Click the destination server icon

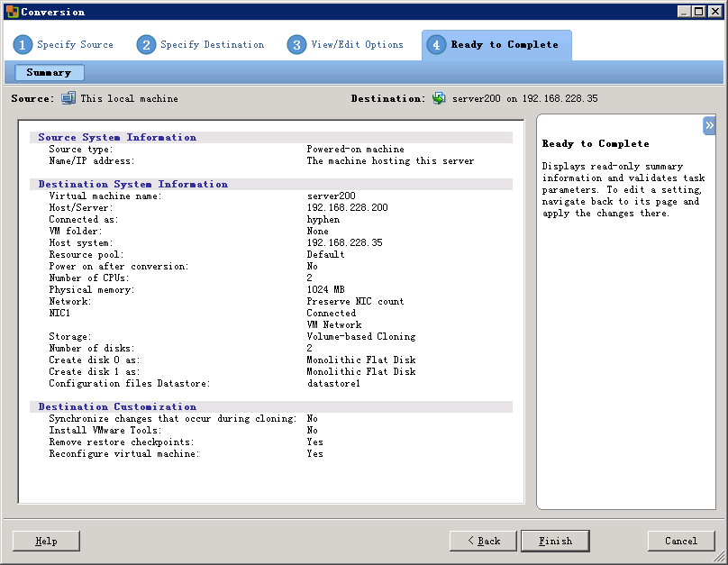point(439,98)
